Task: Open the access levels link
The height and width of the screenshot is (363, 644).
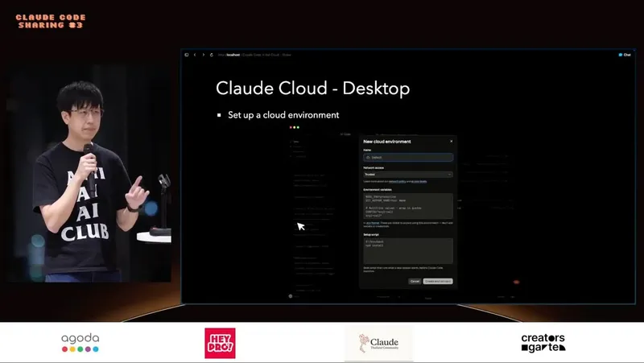Action: pos(419,182)
